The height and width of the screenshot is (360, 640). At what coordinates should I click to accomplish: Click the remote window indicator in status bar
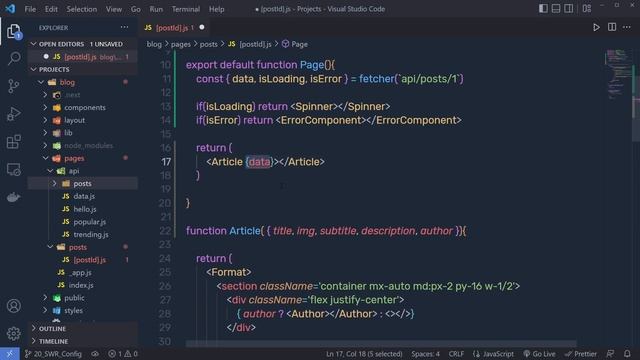[x=9, y=354]
